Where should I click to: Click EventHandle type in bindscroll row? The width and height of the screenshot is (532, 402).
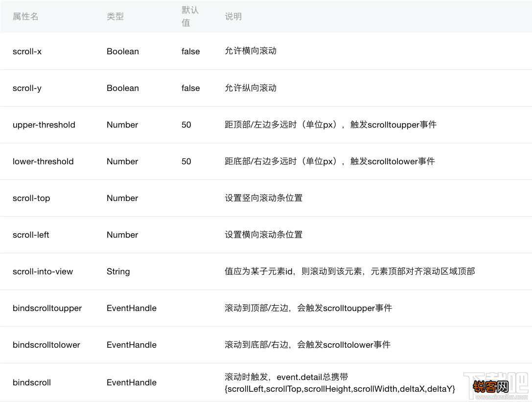tap(132, 382)
